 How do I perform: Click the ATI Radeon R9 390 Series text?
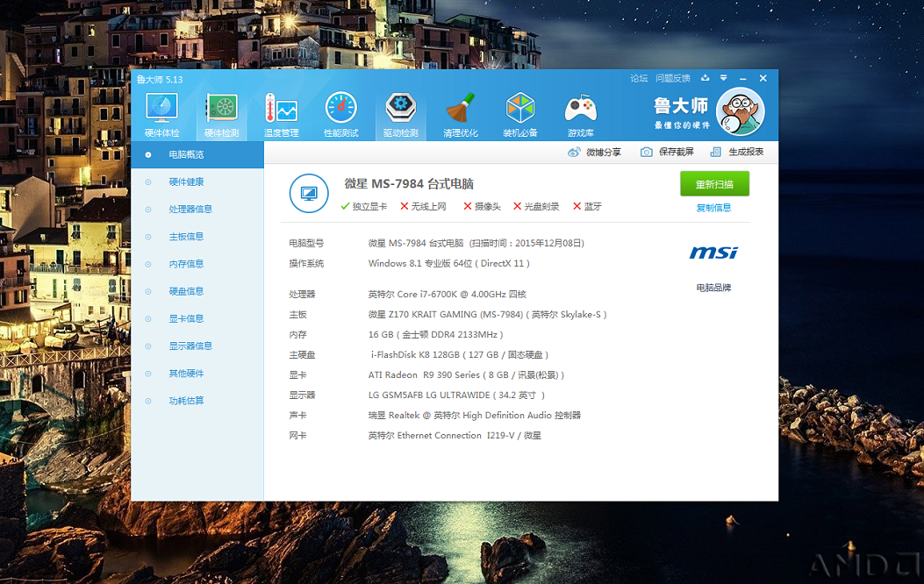tap(466, 375)
